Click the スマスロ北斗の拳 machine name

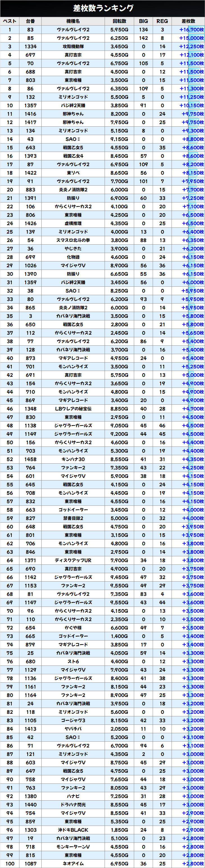[x=73, y=240]
